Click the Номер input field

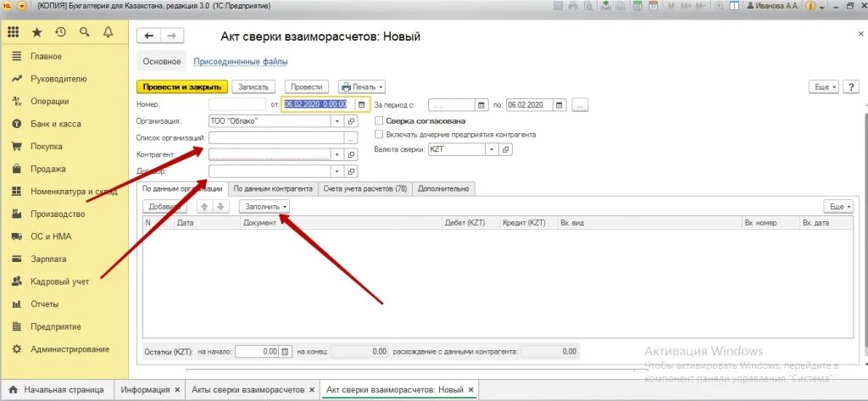coord(237,104)
